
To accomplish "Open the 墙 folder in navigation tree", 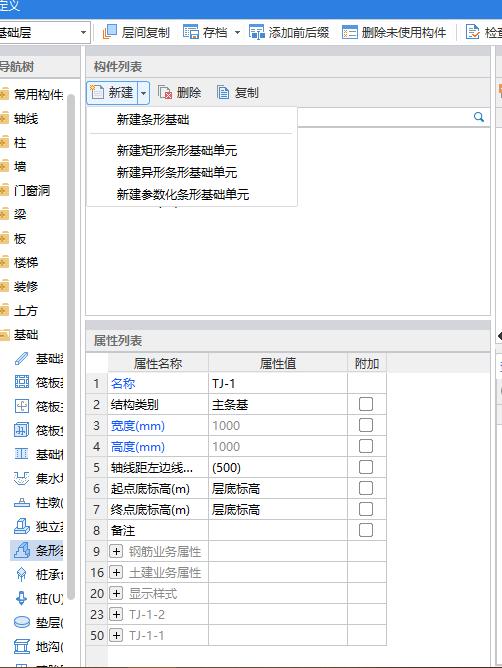I will click(x=4, y=166).
